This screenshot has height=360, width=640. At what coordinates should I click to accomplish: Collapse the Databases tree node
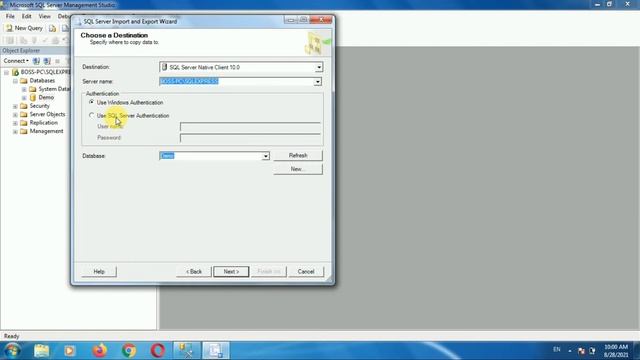click(x=15, y=81)
